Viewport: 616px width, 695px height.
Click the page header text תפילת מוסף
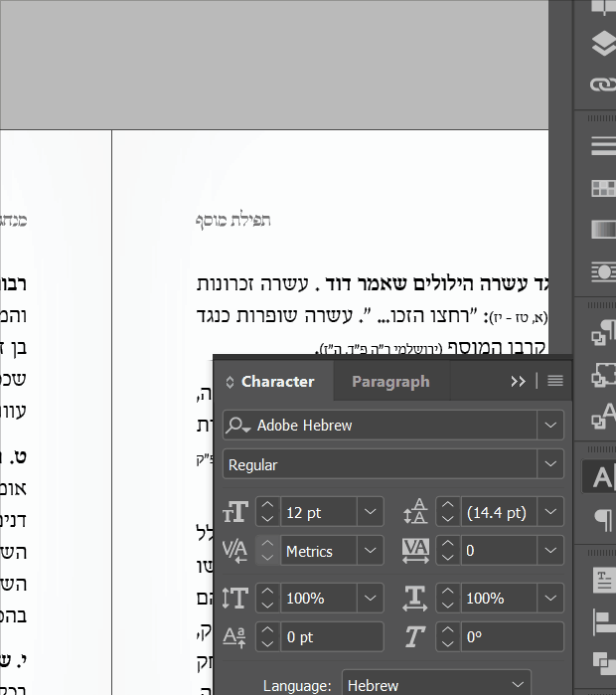coord(232,220)
